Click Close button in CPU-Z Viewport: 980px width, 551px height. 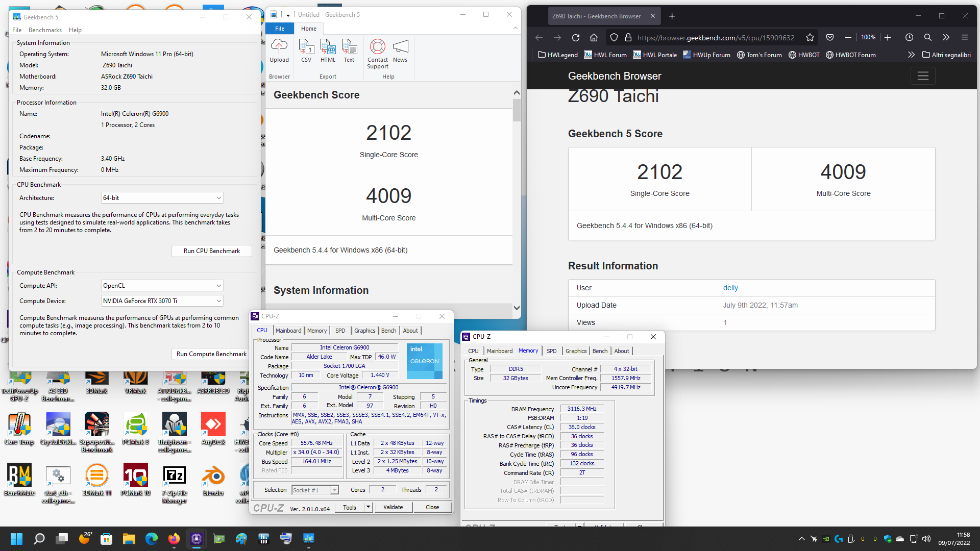click(432, 507)
